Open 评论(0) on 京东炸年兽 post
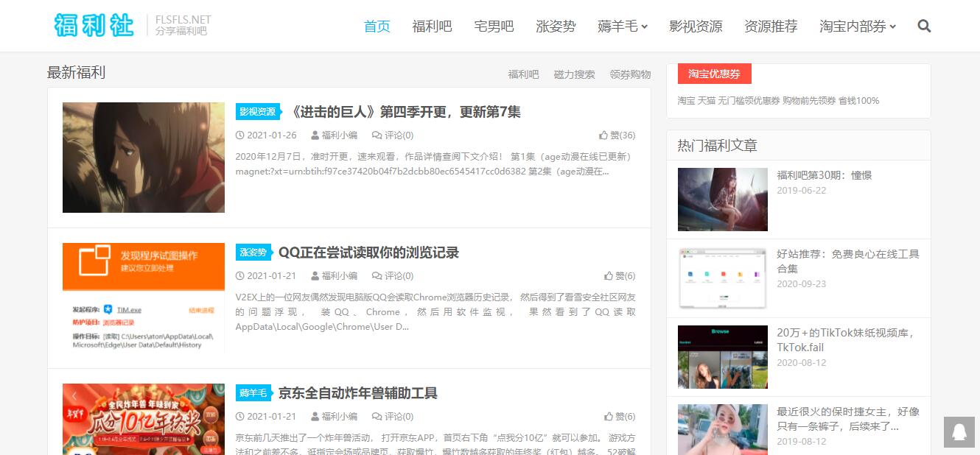The image size is (980, 455). pos(393,417)
